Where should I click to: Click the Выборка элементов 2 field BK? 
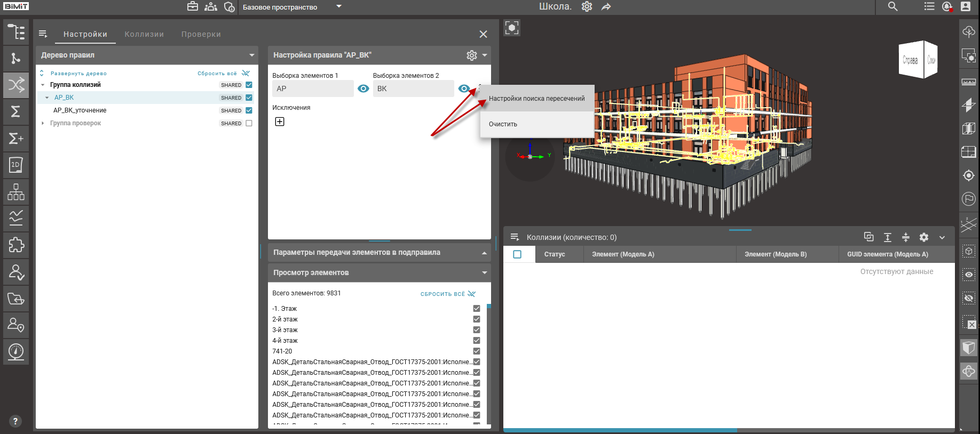[413, 89]
